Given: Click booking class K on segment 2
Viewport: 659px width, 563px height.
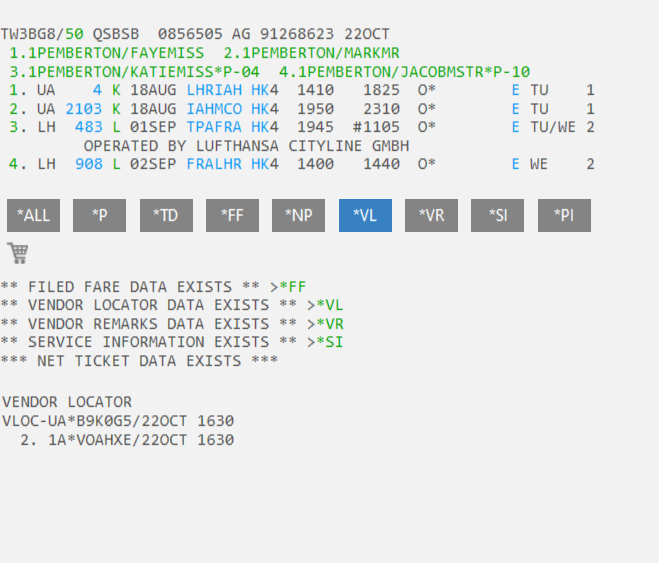Looking at the screenshot, I should click(x=116, y=109).
